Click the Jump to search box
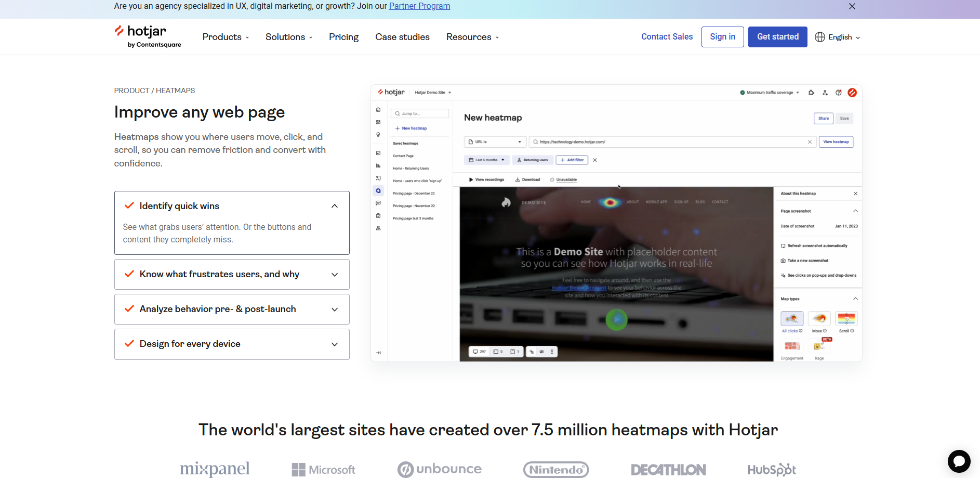The height and width of the screenshot is (478, 980). pyautogui.click(x=420, y=113)
